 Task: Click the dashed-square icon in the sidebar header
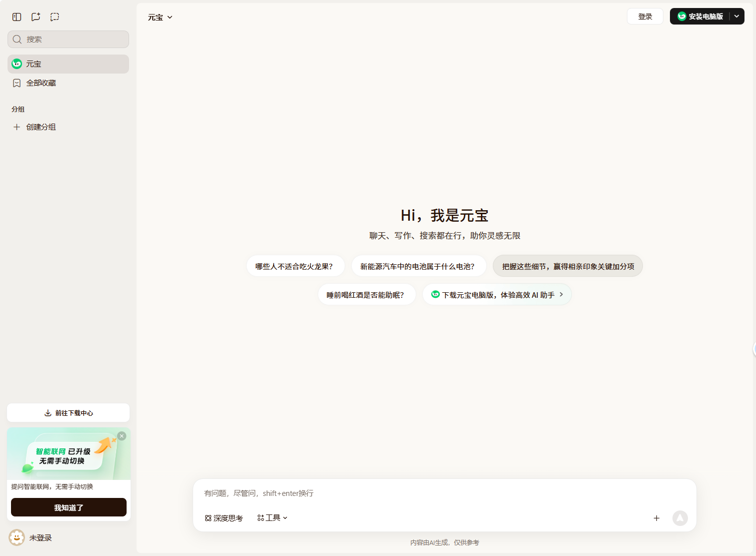click(x=55, y=17)
